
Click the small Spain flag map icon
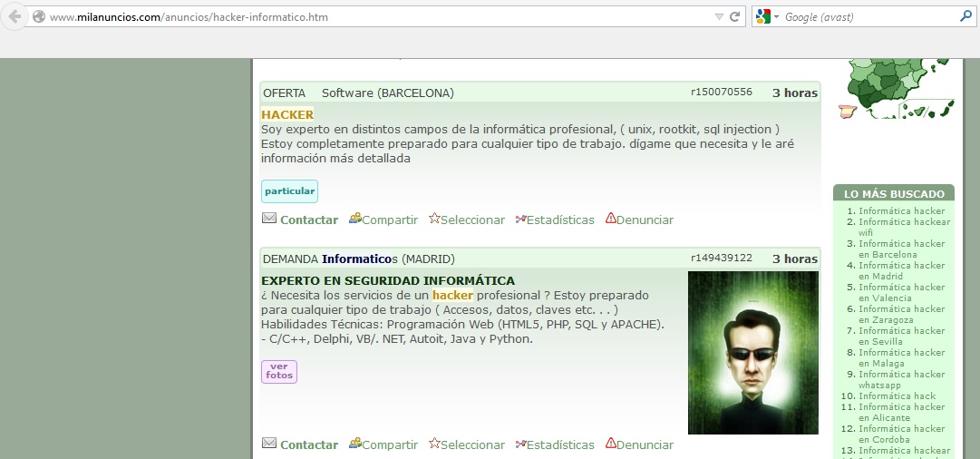[849, 112]
